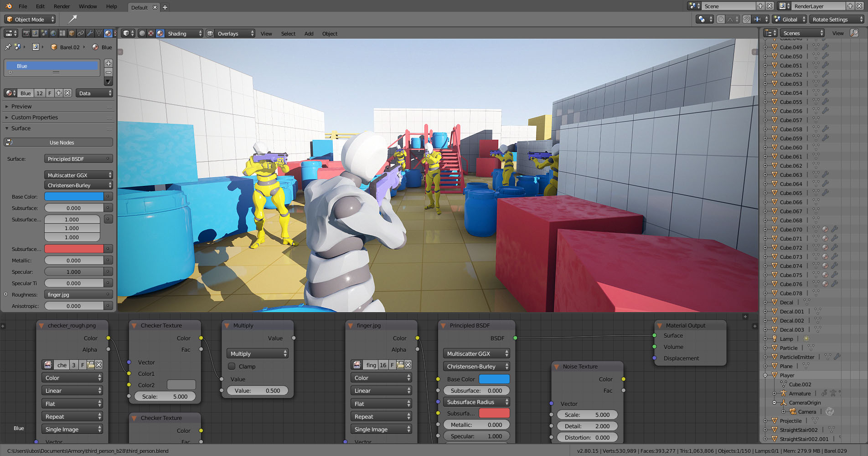
Task: Toggle fake user F button for Blue material
Action: pos(50,93)
